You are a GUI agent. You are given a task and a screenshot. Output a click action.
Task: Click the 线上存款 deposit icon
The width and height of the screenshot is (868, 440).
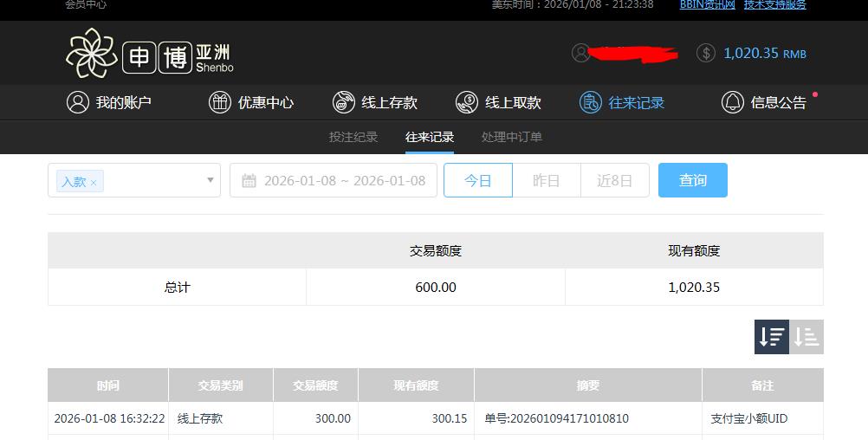(343, 102)
